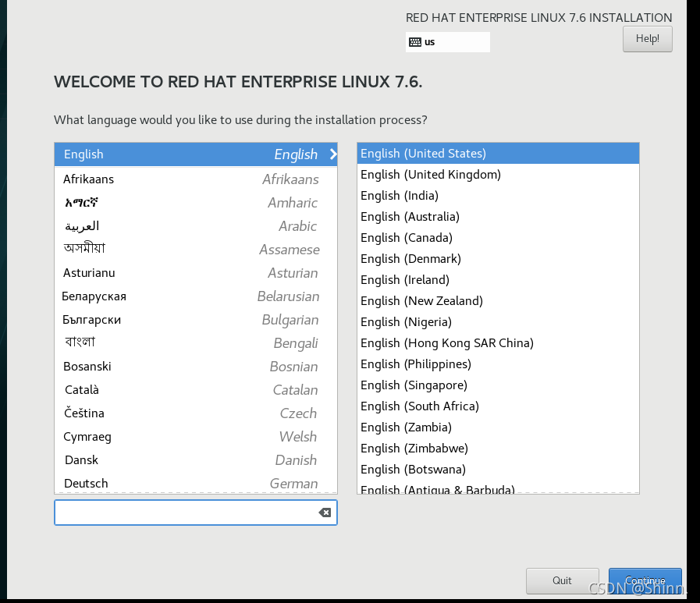
Task: Choose English (India) locale
Action: point(498,196)
